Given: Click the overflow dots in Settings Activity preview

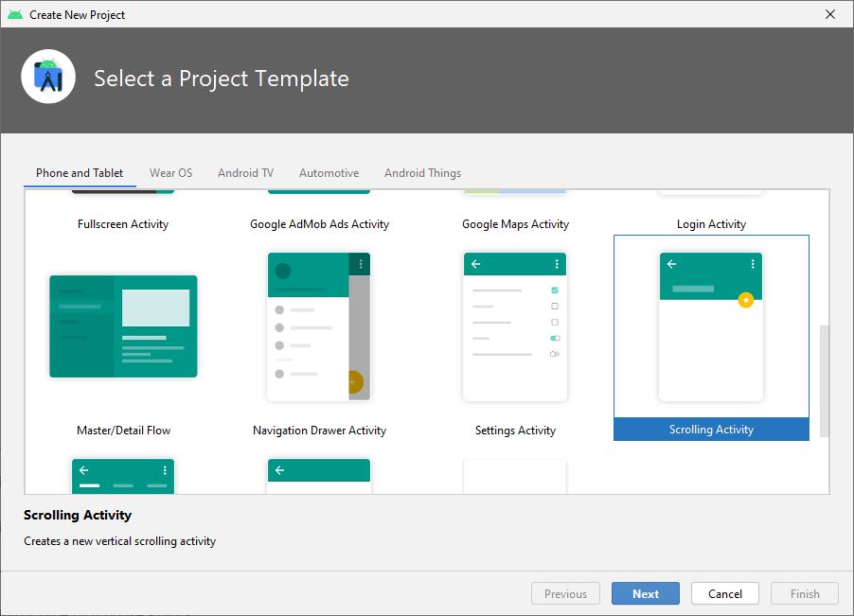Looking at the screenshot, I should tap(557, 264).
